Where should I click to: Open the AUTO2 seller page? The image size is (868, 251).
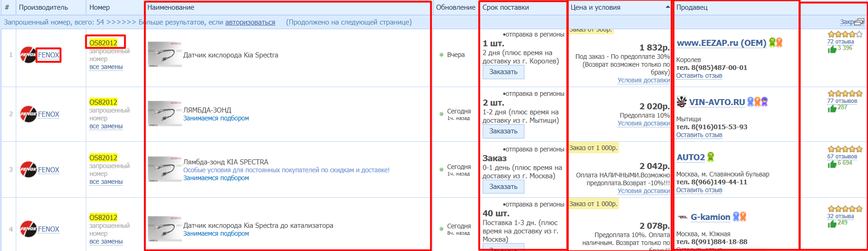pos(691,157)
